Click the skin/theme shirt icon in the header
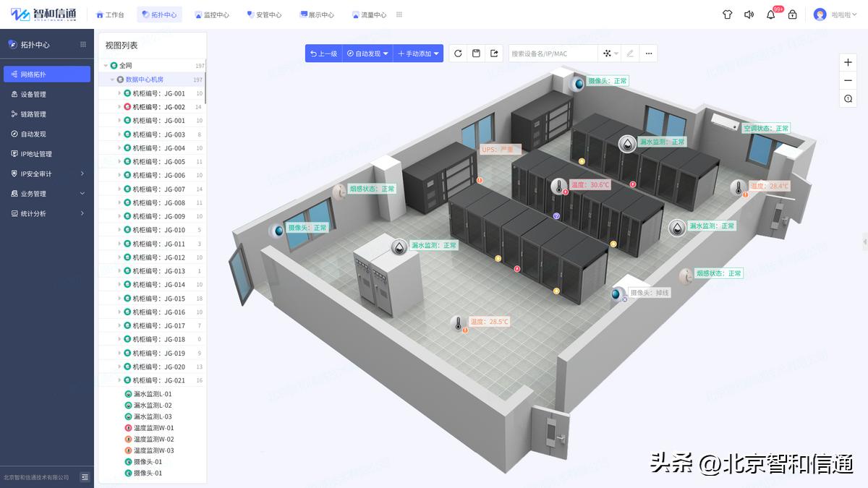Screen dimensions: 868x488 pyautogui.click(x=727, y=14)
